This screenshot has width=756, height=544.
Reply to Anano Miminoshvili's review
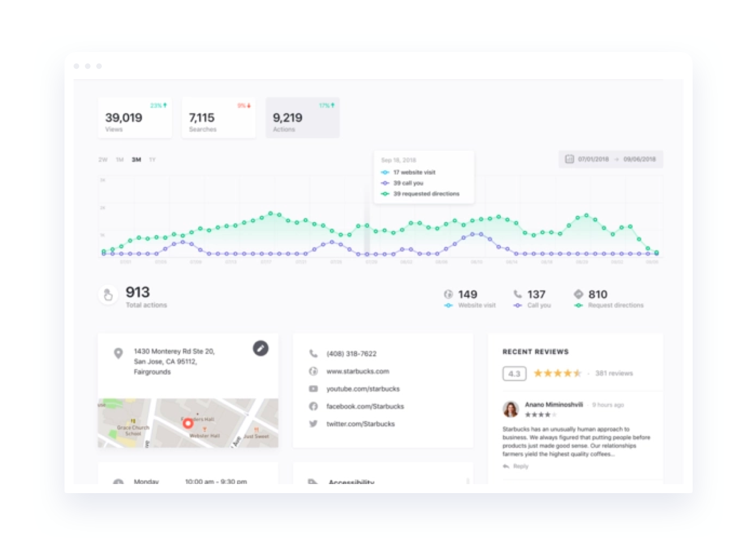(x=516, y=467)
